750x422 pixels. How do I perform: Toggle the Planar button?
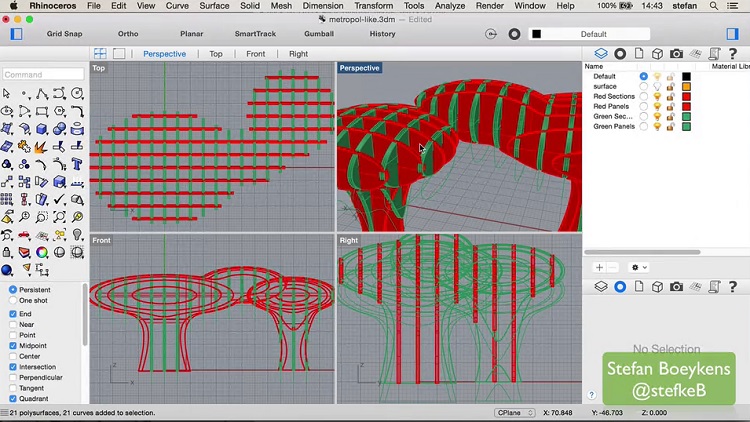(192, 34)
